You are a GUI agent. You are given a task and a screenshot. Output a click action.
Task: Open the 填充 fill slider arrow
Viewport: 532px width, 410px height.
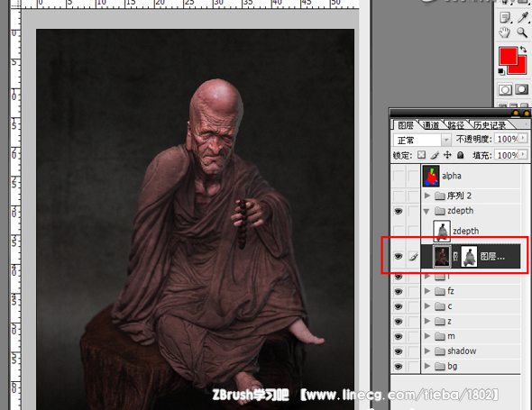[523, 155]
